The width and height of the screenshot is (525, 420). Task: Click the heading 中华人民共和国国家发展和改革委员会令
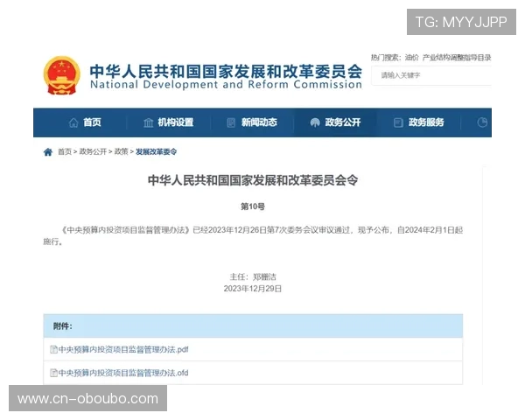(253, 180)
